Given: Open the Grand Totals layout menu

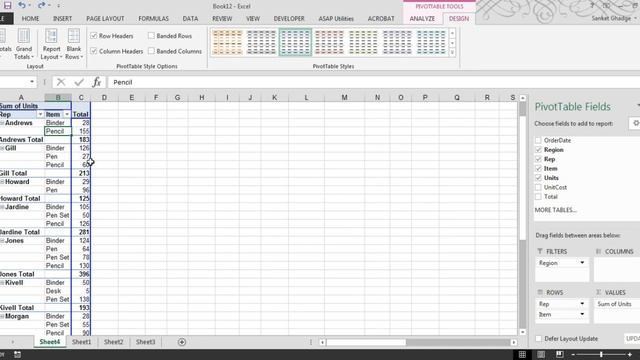Looking at the screenshot, I should pos(24,44).
